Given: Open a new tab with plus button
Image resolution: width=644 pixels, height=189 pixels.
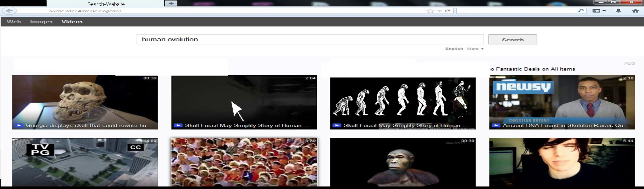Looking at the screenshot, I should pyautogui.click(x=171, y=3).
